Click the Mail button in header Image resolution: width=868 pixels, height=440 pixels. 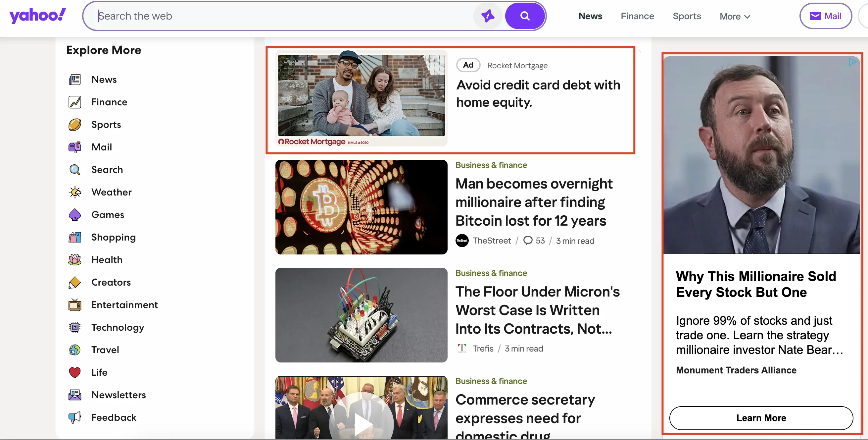(825, 16)
